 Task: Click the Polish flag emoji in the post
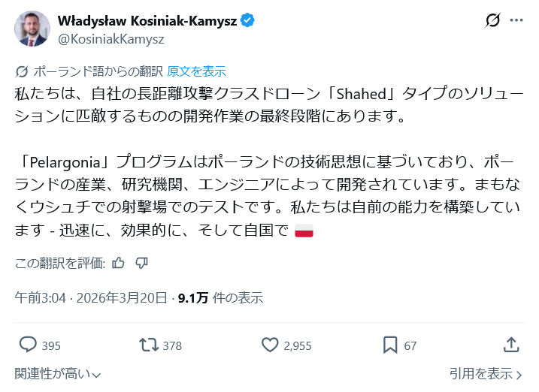[304, 231]
